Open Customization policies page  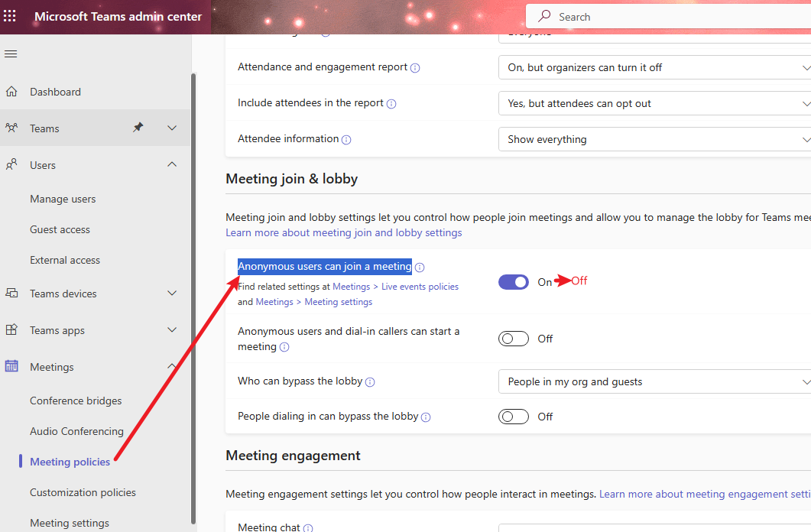(x=83, y=492)
